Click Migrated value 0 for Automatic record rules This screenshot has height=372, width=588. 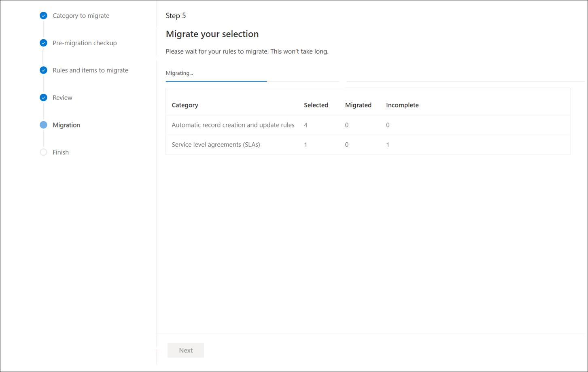[x=347, y=125]
